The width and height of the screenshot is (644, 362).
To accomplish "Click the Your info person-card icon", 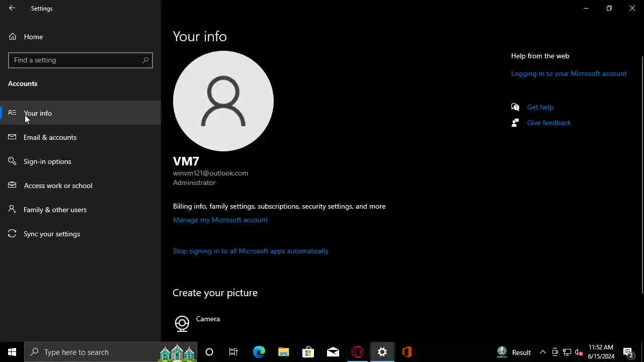I will click(x=13, y=113).
